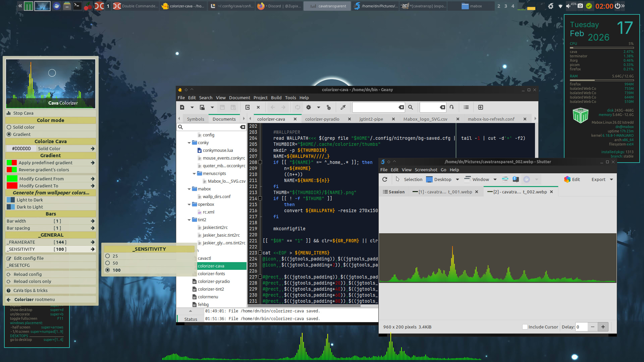The height and width of the screenshot is (362, 644).
Task: Click Reload colors only entry
Action: coord(33,282)
